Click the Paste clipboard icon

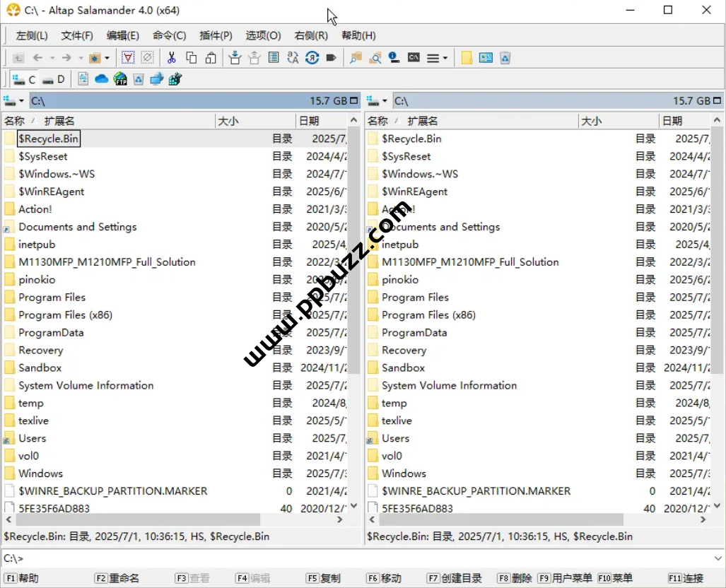coord(211,58)
